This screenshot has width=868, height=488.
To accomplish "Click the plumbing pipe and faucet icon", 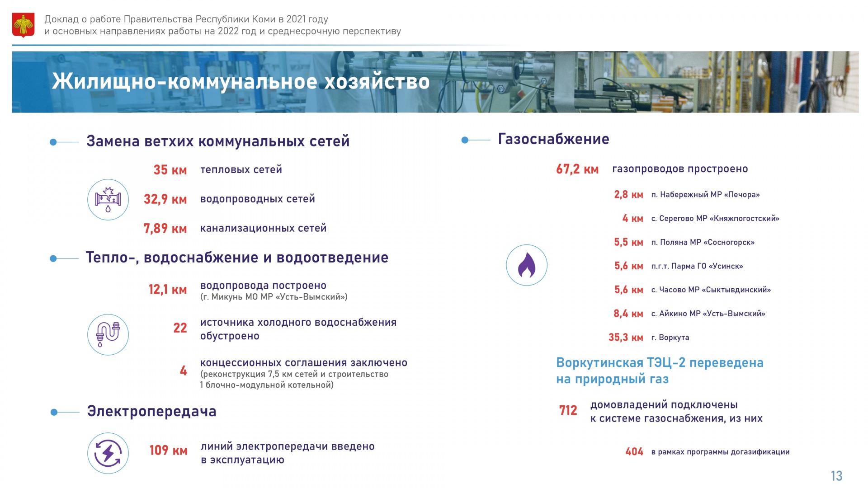I will coord(108,335).
